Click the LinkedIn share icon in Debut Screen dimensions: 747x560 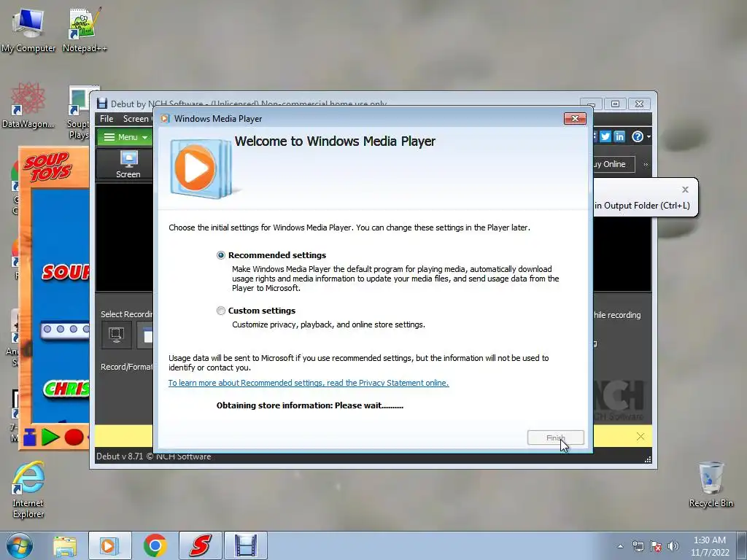pos(619,136)
